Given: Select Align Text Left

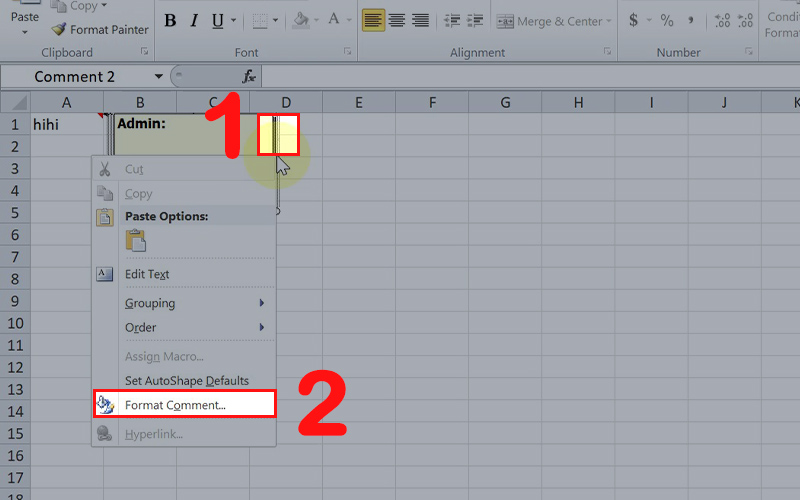Looking at the screenshot, I should click(373, 20).
